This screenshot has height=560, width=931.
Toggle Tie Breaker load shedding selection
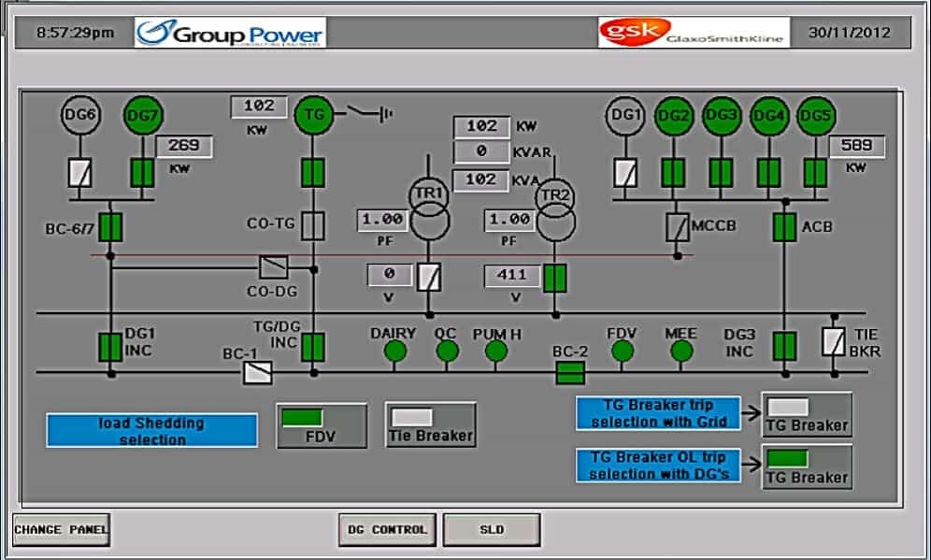tap(431, 424)
